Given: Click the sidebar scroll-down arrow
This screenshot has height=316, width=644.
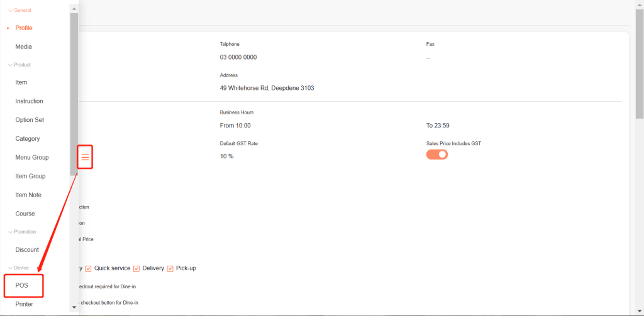Looking at the screenshot, I should tap(74, 307).
